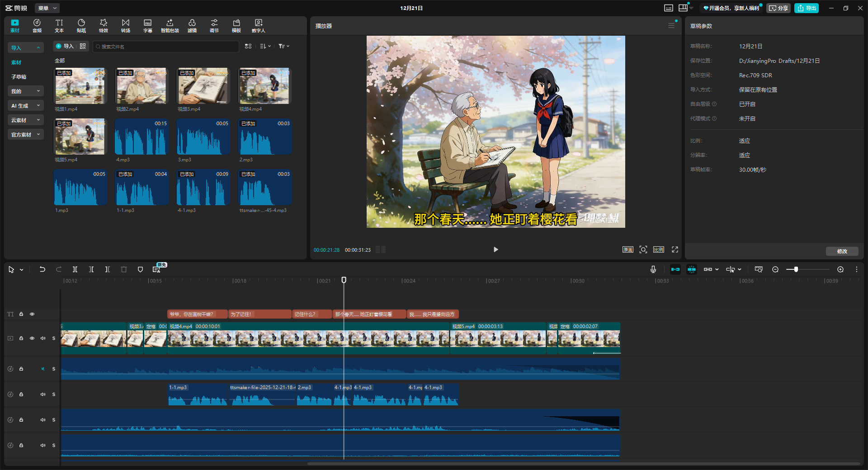
Task: Open the Effects (特效) panel
Action: coord(104,26)
